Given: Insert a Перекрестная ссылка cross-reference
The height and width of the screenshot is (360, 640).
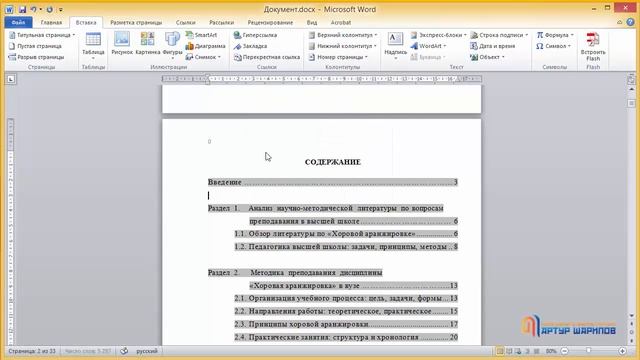Looking at the screenshot, I should click(267, 57).
